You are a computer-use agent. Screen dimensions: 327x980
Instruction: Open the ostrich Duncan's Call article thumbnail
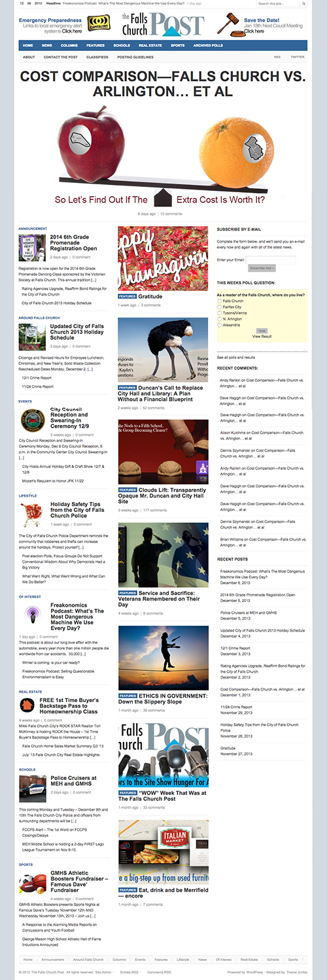163,350
